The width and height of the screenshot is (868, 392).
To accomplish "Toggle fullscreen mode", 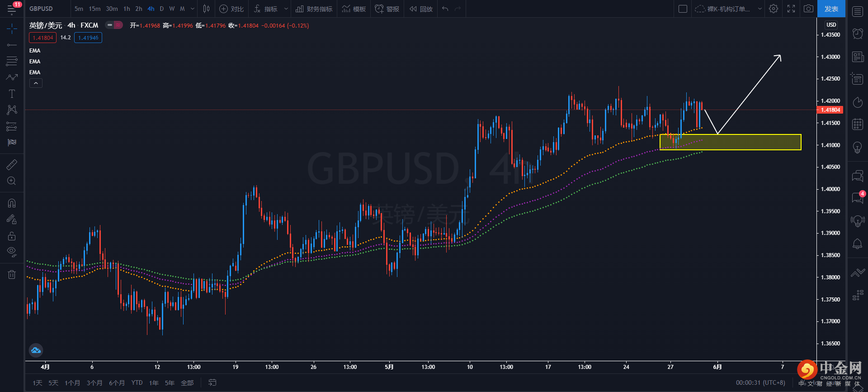I will click(x=791, y=9).
